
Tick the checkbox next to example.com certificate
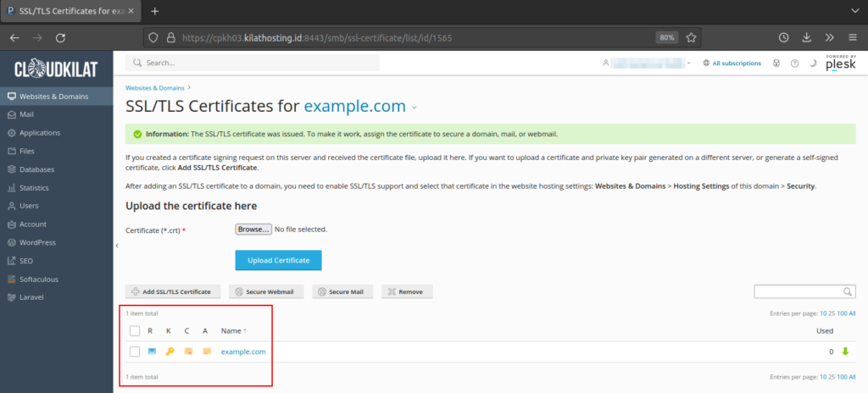pyautogui.click(x=134, y=351)
